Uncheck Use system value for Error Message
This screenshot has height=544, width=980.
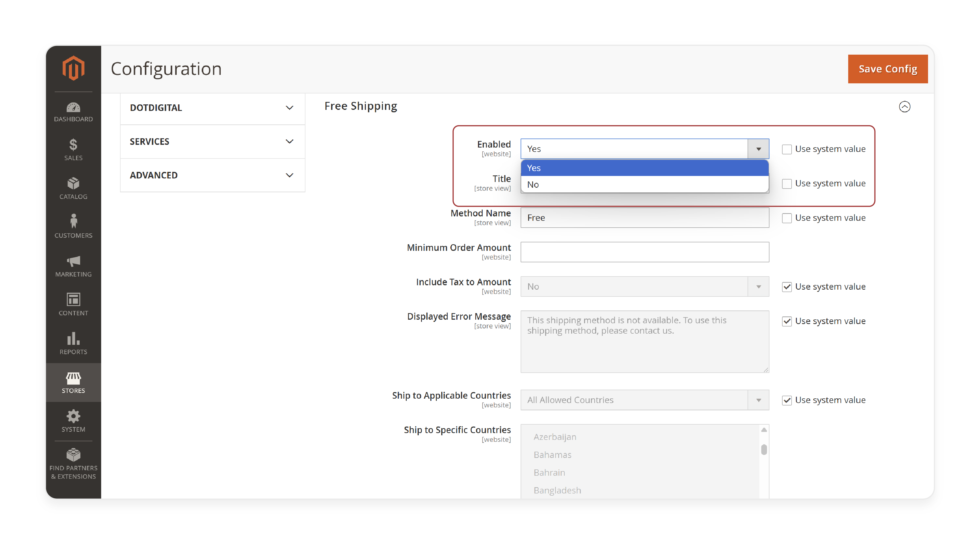point(787,321)
